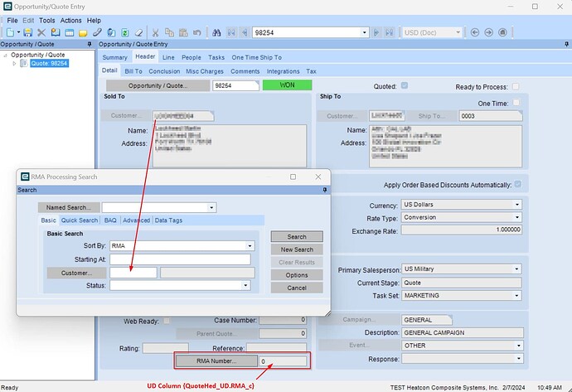Check the Web Ready checkbox
The image size is (572, 392).
point(167,320)
